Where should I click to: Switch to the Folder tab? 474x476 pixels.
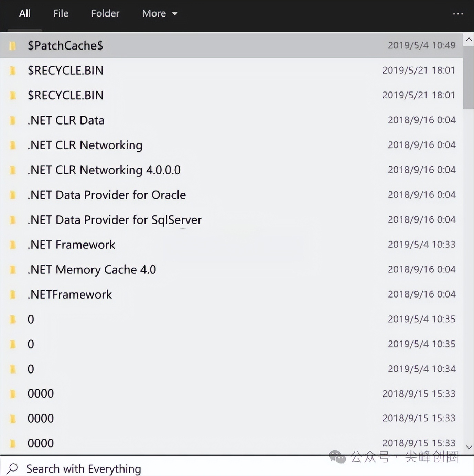(105, 13)
